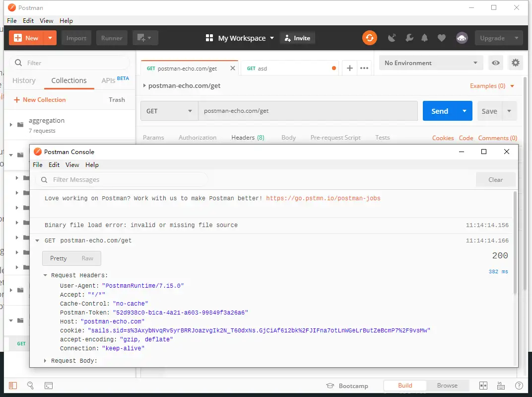The image size is (532, 397).
Task: Switch console view to Raw
Action: pyautogui.click(x=87, y=258)
